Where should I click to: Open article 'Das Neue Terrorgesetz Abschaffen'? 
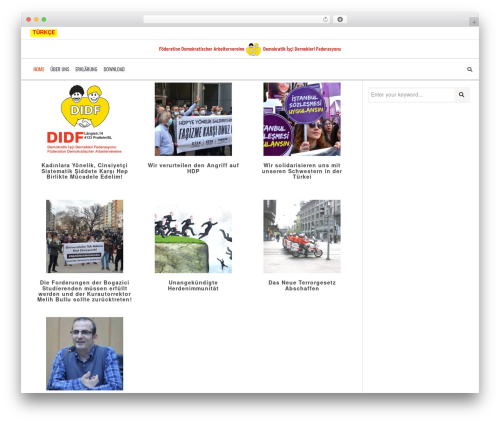[302, 285]
